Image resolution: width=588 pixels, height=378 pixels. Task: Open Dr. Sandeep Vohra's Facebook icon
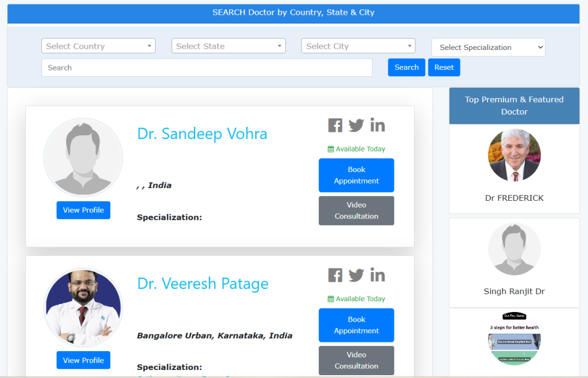(x=335, y=125)
